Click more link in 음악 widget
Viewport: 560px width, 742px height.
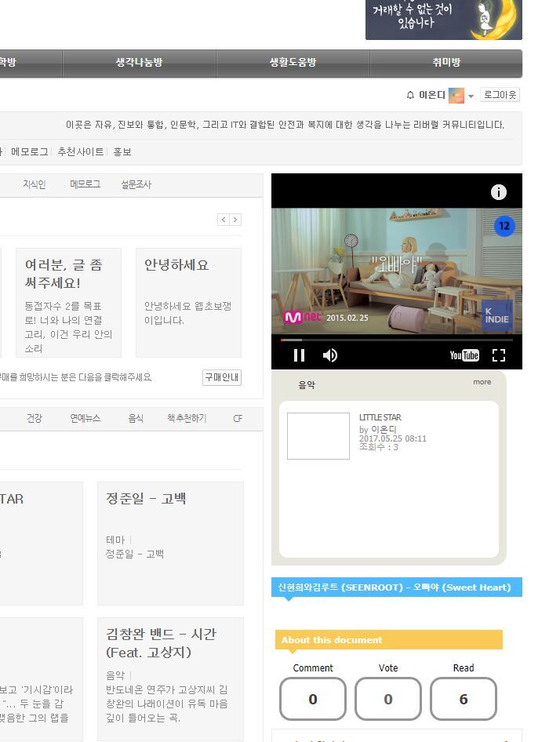coord(482,382)
